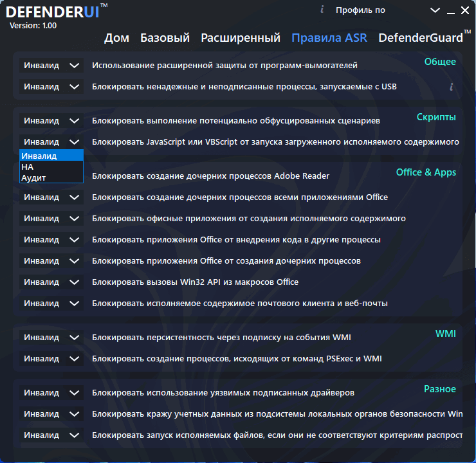476x463 pixels.
Task: Open the DefenderGuard tab
Action: coord(425,37)
